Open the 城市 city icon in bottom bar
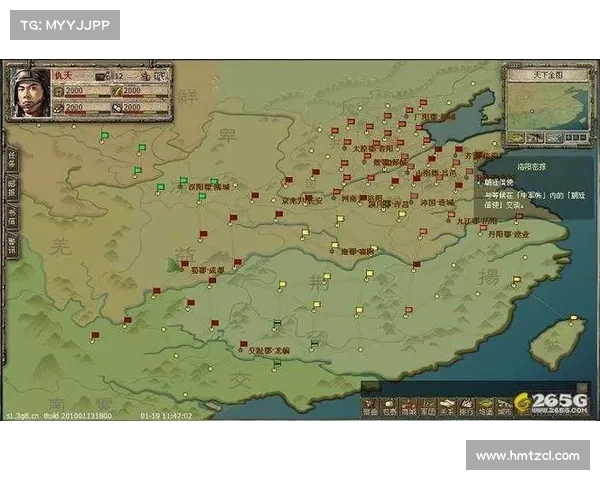Viewport: 600px width, 480px height. coord(504,407)
